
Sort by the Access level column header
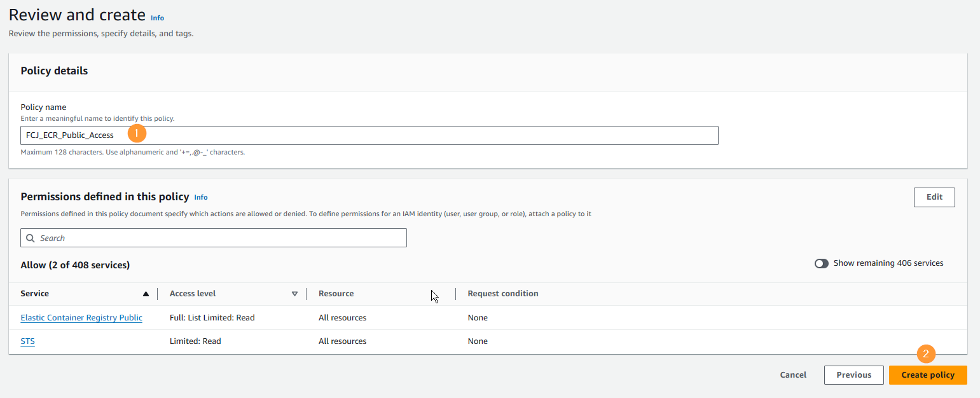click(x=193, y=294)
